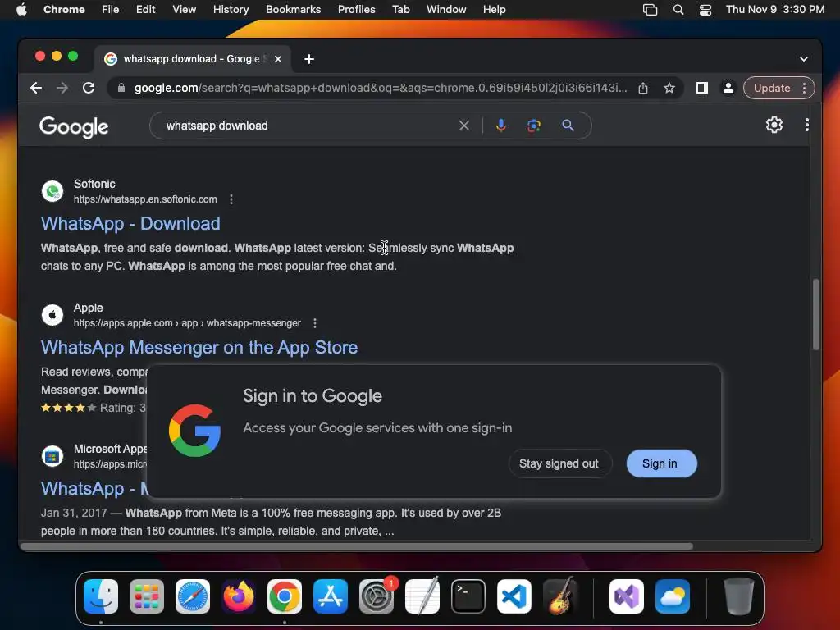The image size is (840, 630).
Task: Open Launchpad from the dock
Action: click(x=147, y=596)
